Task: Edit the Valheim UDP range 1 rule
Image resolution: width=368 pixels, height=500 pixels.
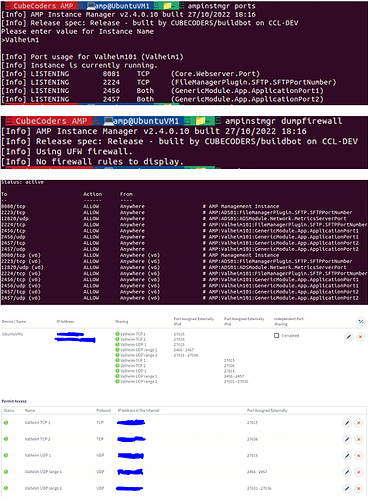Action: coord(347,472)
